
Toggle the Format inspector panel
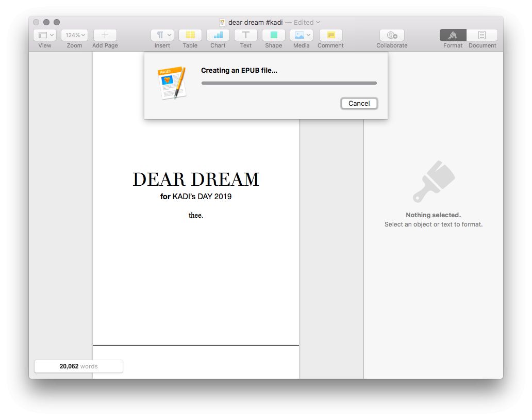[453, 35]
